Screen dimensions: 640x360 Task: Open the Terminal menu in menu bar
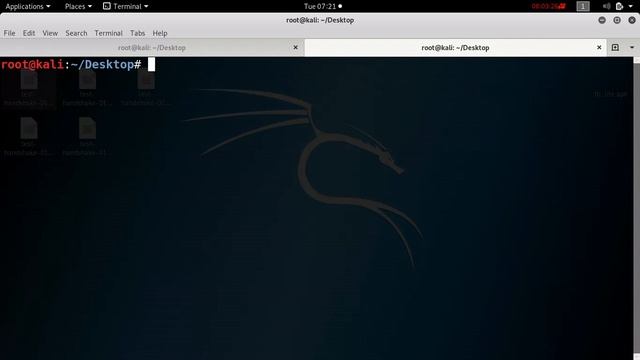coord(108,33)
